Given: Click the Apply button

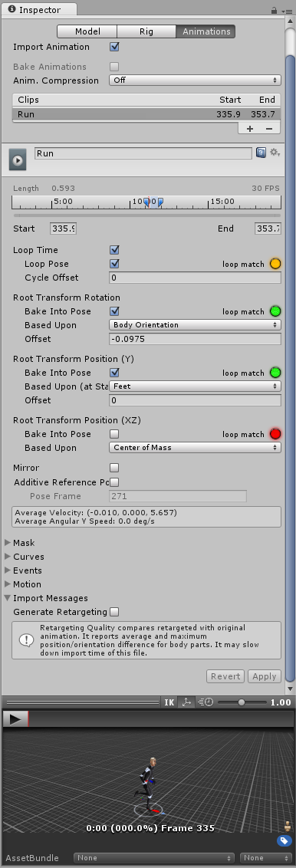Looking at the screenshot, I should 264,676.
